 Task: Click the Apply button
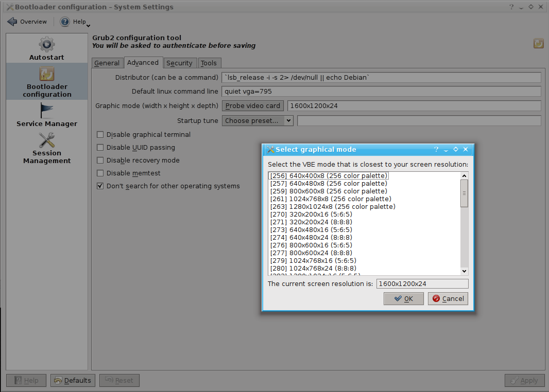click(x=524, y=381)
